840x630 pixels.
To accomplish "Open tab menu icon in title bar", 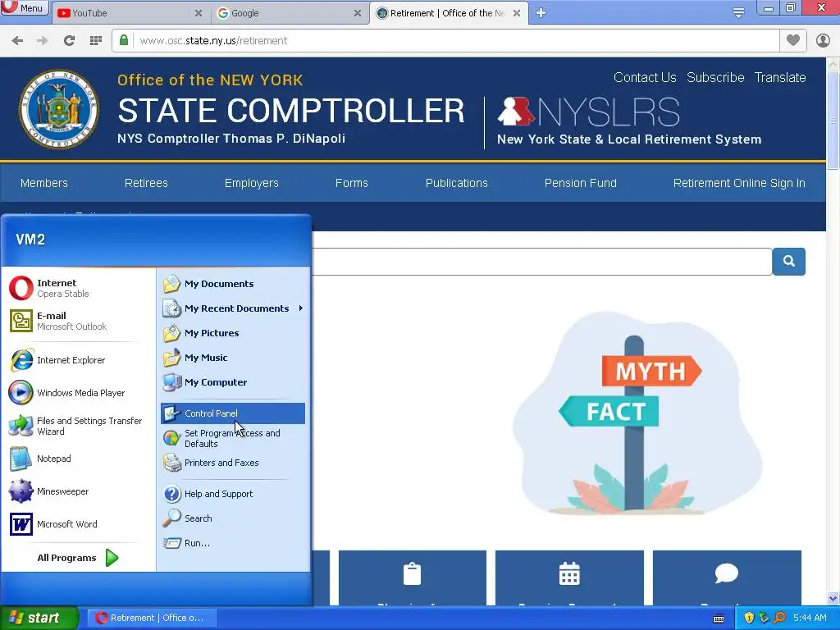I will (738, 13).
